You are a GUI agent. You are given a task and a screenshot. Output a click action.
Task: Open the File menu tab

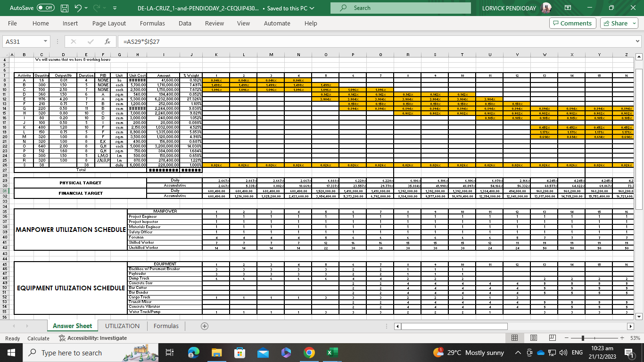13,23
